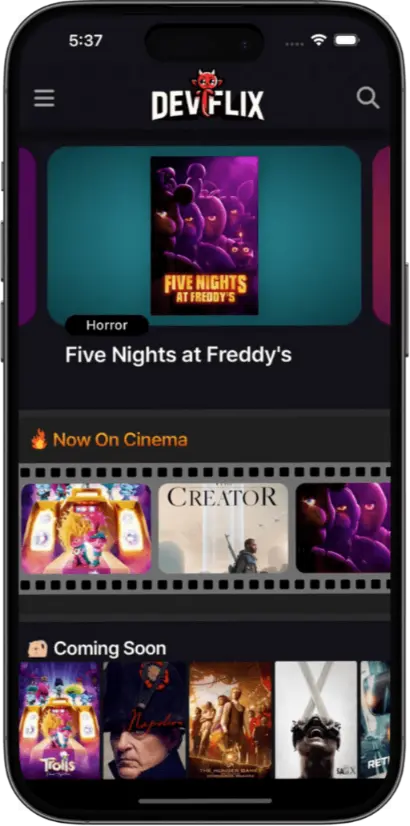Image resolution: width=410 pixels, height=826 pixels.
Task: Tap the 5:37 clock in status bar
Action: click(x=85, y=41)
